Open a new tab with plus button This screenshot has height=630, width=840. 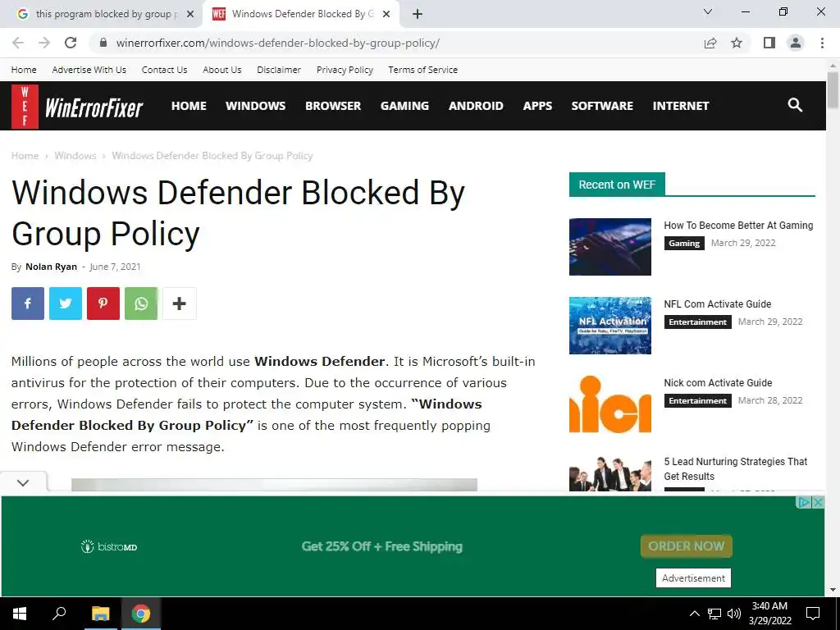coord(418,14)
